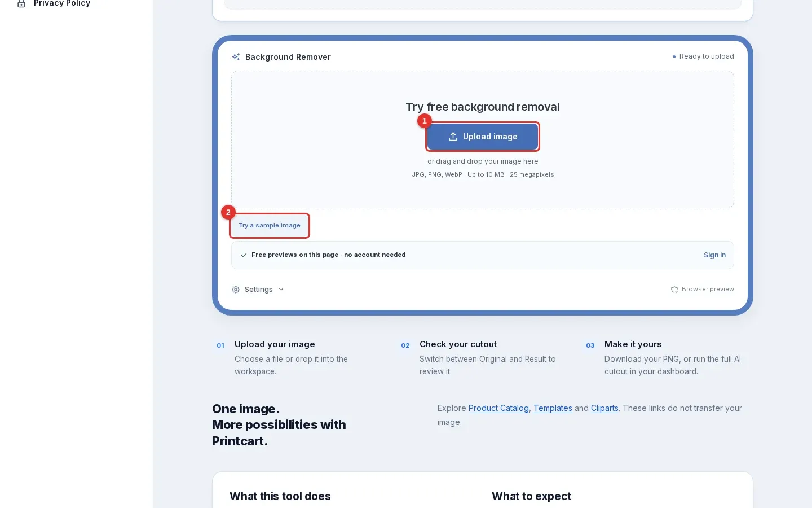Open the Sign in link
This screenshot has height=508, width=812.
pyautogui.click(x=714, y=255)
